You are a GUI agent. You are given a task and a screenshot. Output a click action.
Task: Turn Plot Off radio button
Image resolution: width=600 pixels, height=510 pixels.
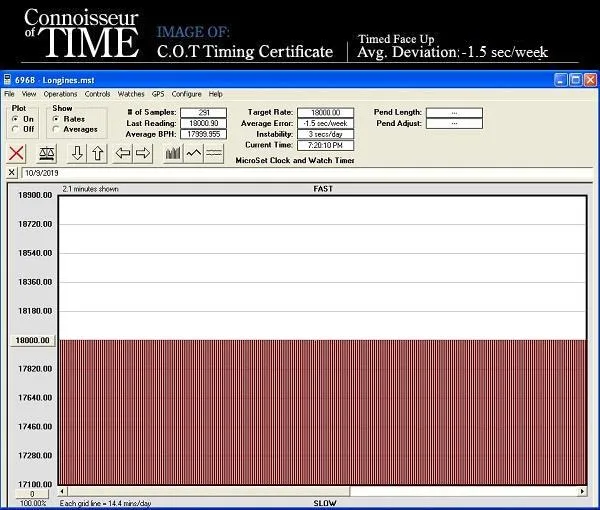15,129
